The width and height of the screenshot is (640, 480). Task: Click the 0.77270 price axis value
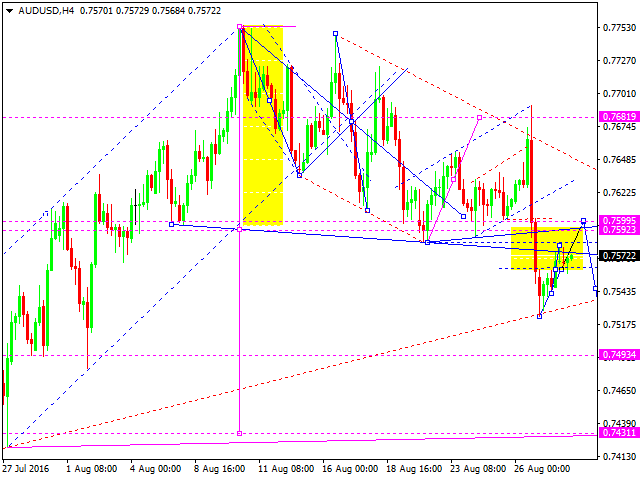[x=620, y=61]
